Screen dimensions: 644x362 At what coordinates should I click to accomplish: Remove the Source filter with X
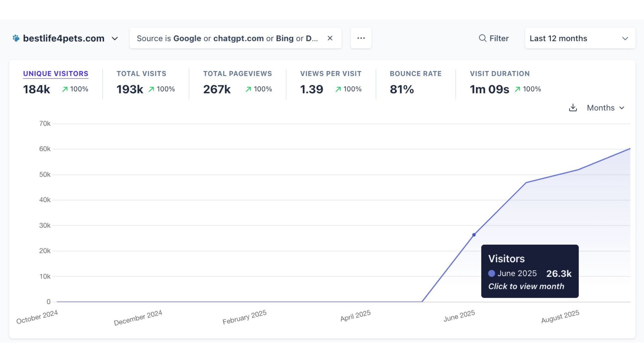coord(330,38)
